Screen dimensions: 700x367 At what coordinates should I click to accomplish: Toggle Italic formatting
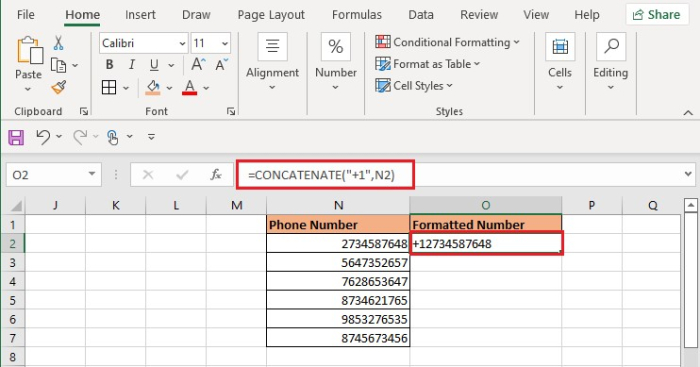coord(132,65)
